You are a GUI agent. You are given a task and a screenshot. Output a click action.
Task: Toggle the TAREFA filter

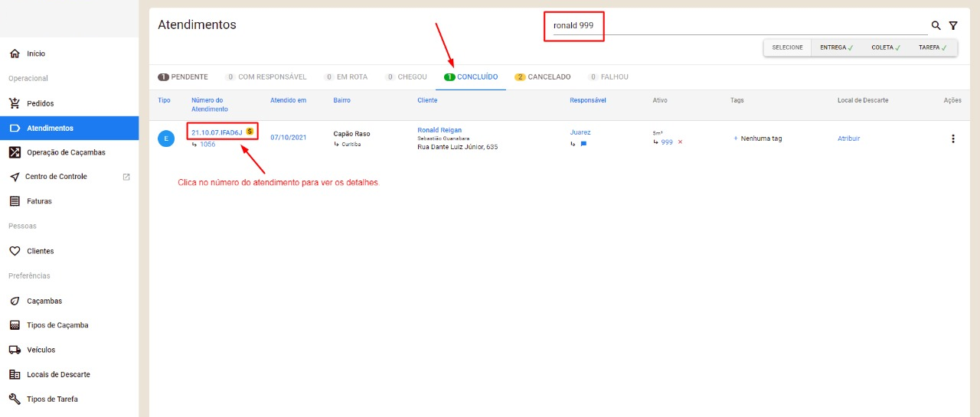point(933,47)
